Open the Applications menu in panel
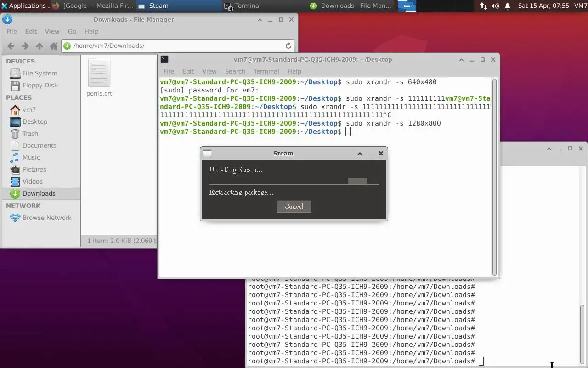Viewport: 588px width, 368px height. pos(24,6)
